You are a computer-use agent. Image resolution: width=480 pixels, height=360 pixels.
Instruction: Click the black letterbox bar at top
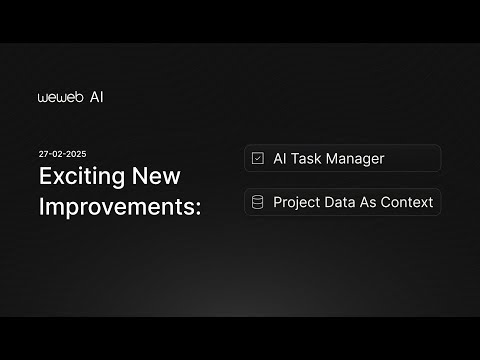coord(240,21)
